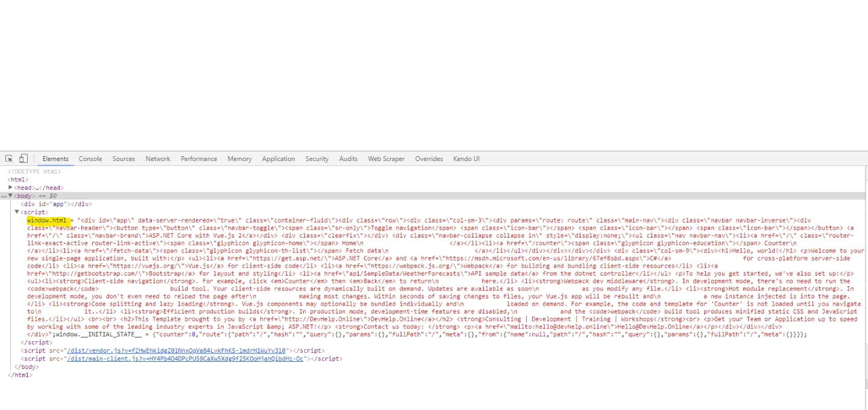
Task: Switch to the Performance tab
Action: [199, 159]
